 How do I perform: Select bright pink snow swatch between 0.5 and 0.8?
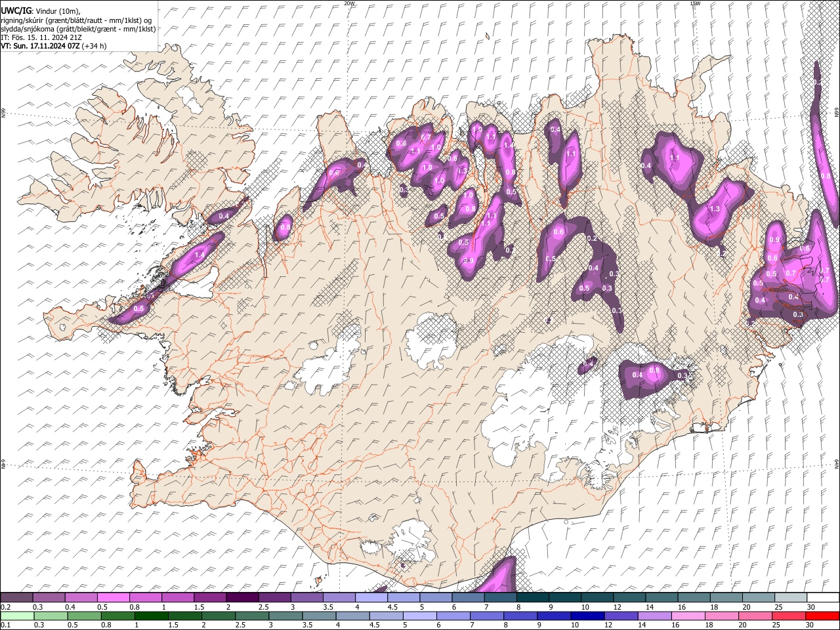(113, 597)
